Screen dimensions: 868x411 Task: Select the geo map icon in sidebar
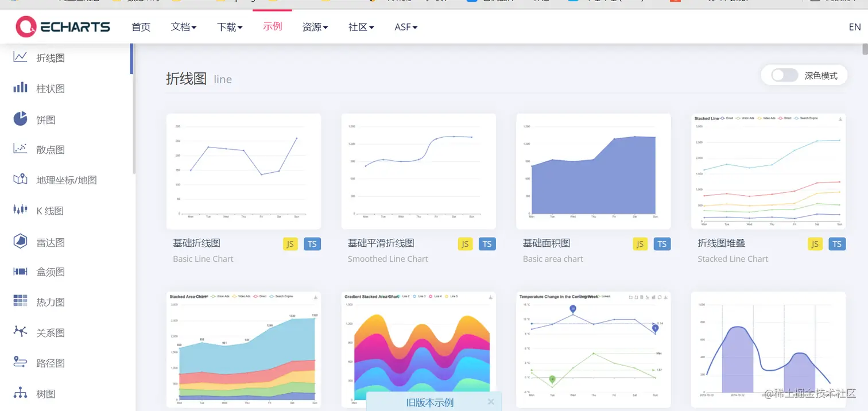pyautogui.click(x=20, y=179)
